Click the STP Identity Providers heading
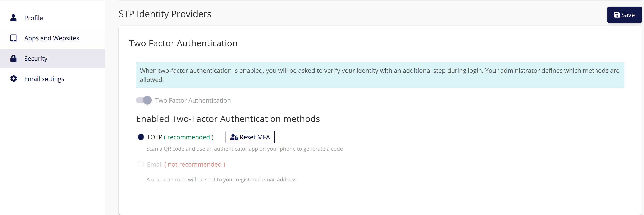 pos(165,14)
